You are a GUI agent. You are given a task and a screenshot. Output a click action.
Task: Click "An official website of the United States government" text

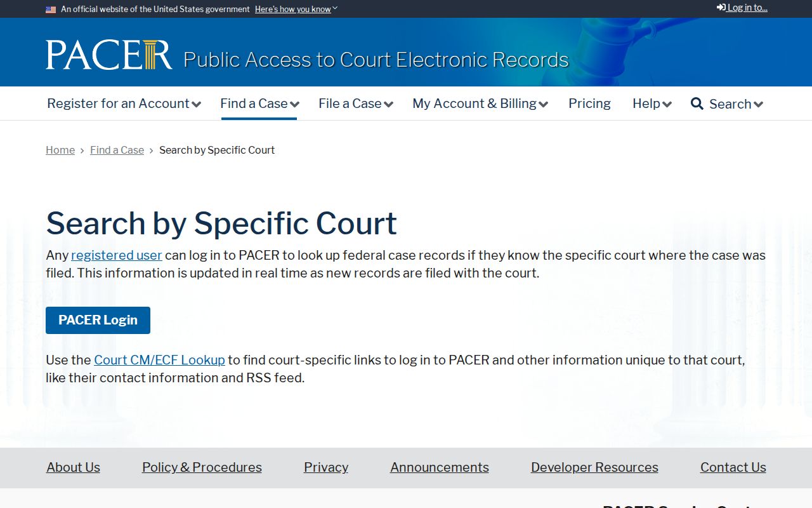coord(155,10)
